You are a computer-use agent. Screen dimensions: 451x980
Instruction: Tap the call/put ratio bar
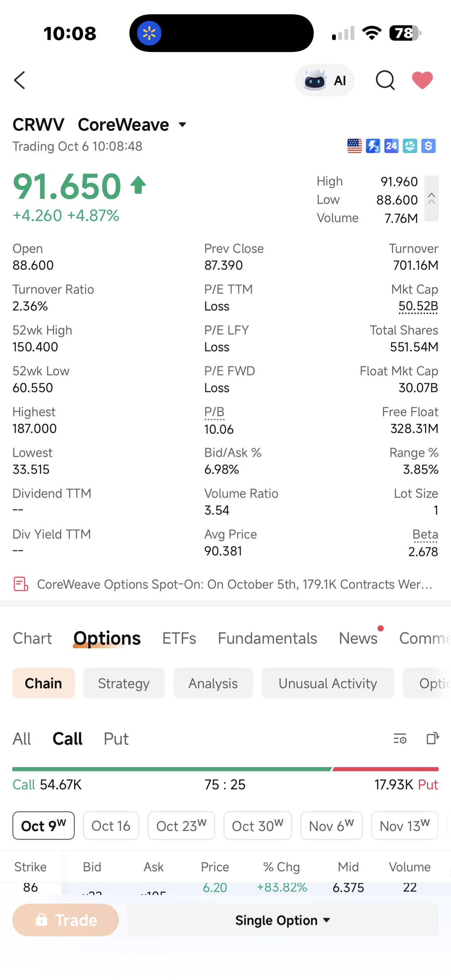225,769
